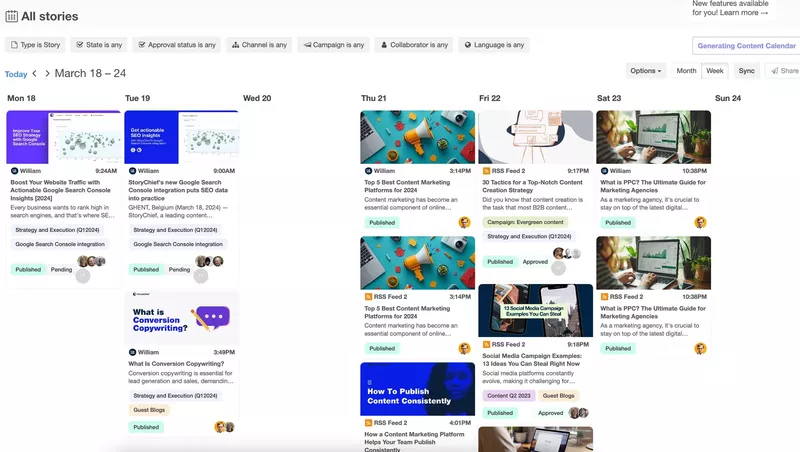Click author avatar on second What is PPC story
The height and width of the screenshot is (452, 800).
point(701,348)
